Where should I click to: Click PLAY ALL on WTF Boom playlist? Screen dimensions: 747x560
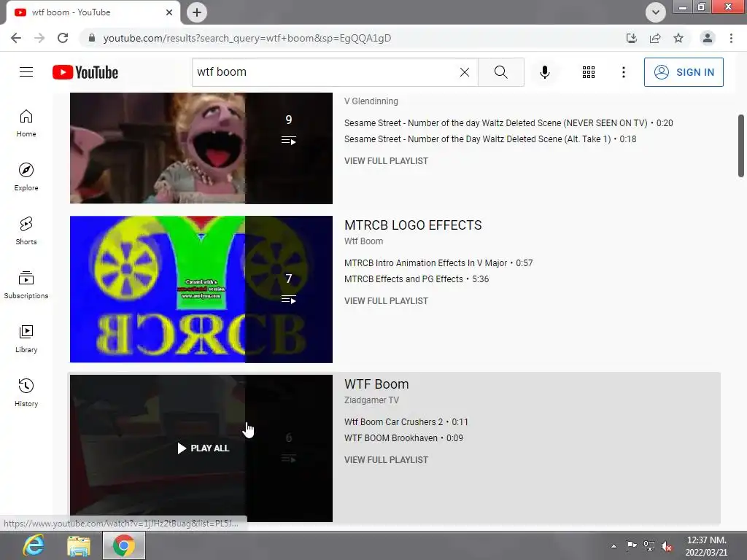pyautogui.click(x=204, y=448)
